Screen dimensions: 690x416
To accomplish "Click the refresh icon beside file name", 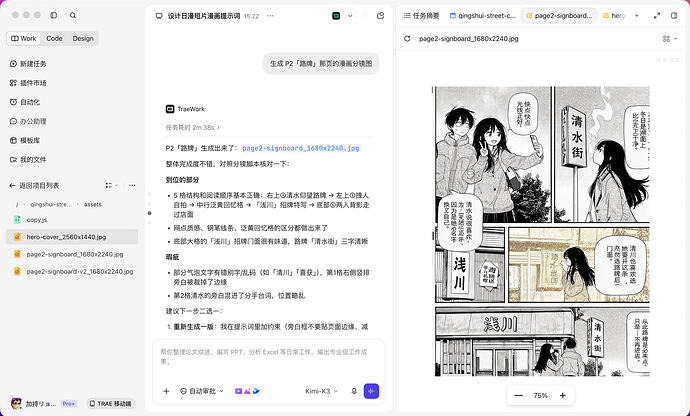I will [407, 39].
